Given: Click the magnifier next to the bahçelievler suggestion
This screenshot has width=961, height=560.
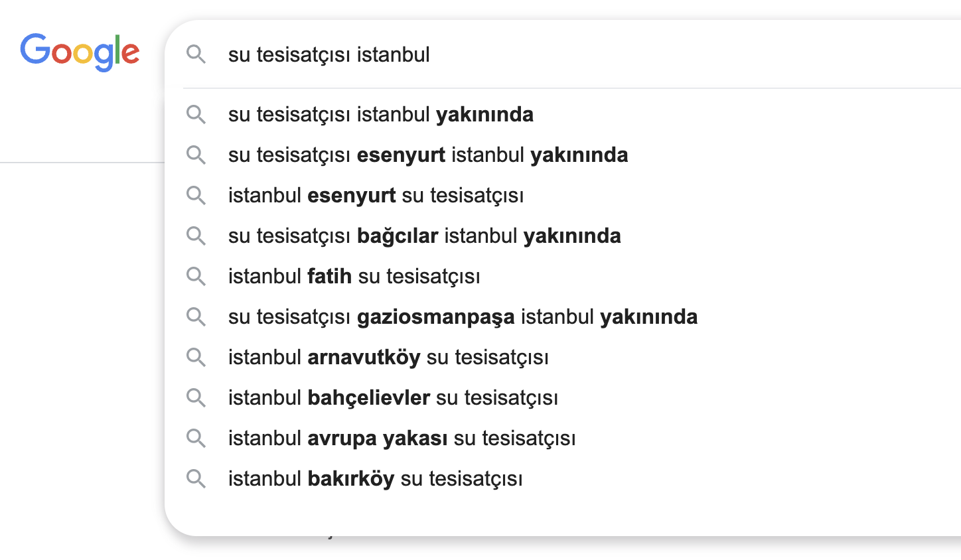Looking at the screenshot, I should (196, 397).
